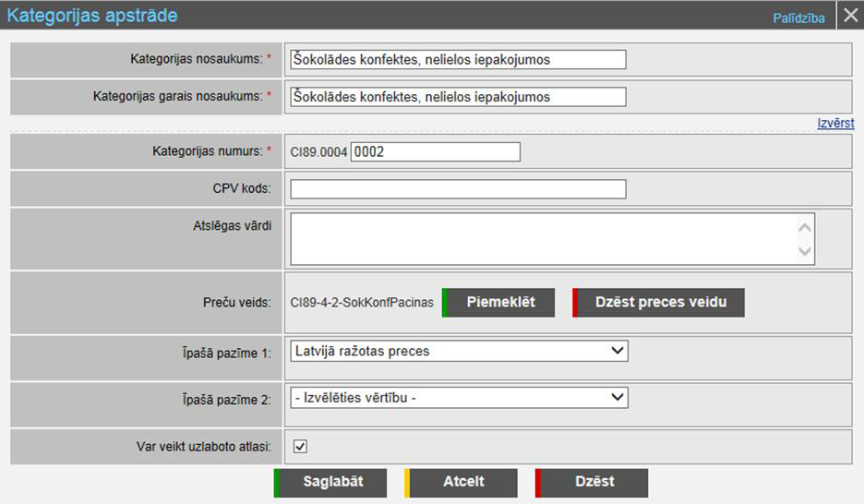Focus the Kategorijas nosaukums text field
The width and height of the screenshot is (864, 504).
click(x=458, y=60)
